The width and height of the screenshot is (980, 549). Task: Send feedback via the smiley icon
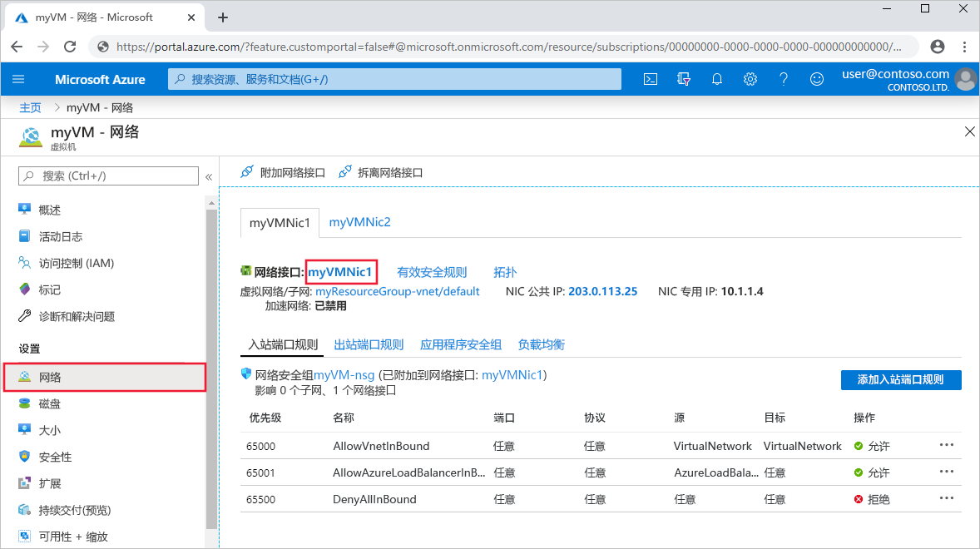pos(816,78)
